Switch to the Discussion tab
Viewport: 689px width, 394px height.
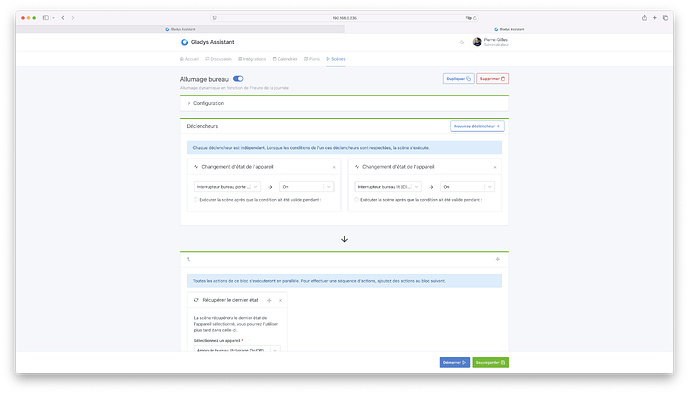[218, 59]
